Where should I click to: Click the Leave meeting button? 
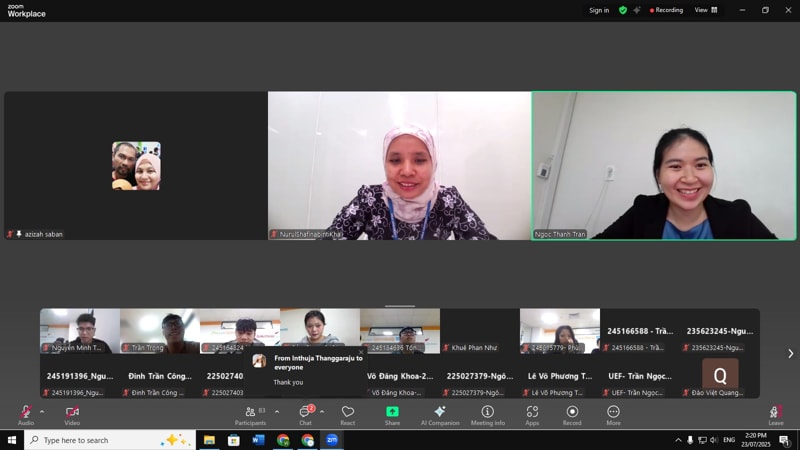(776, 412)
